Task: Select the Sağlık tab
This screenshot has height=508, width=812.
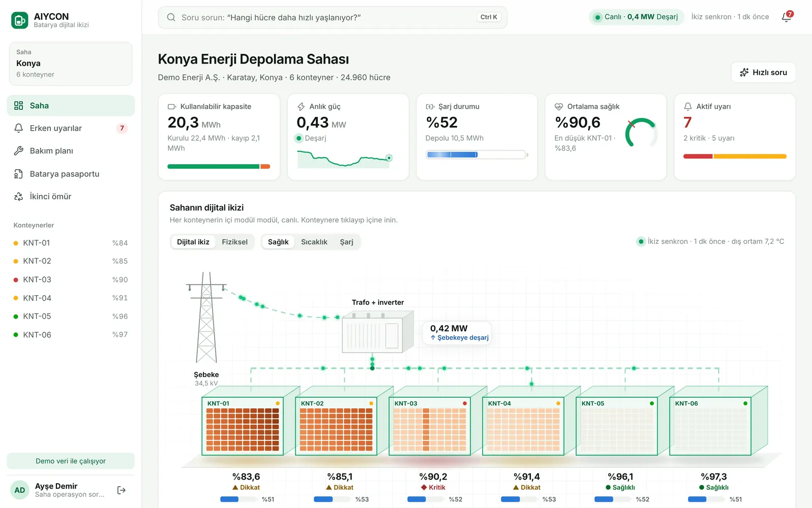Action: point(278,242)
